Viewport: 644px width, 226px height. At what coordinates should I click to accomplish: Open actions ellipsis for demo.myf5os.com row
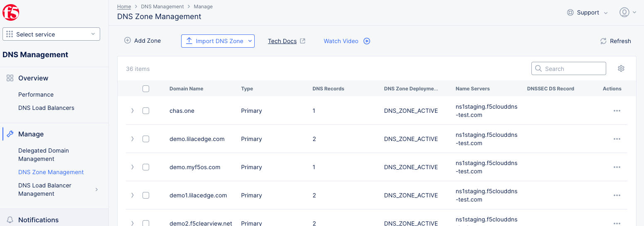pyautogui.click(x=617, y=167)
